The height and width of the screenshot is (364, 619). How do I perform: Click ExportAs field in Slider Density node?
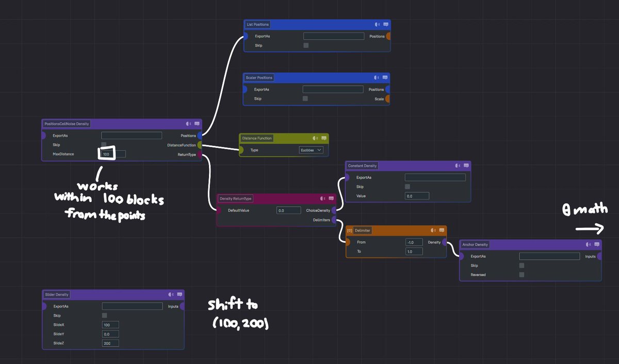coord(133,306)
